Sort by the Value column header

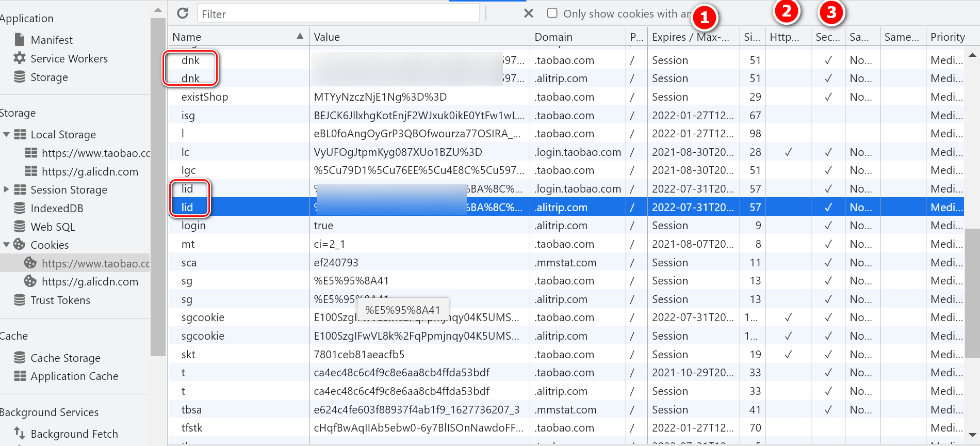coord(419,37)
